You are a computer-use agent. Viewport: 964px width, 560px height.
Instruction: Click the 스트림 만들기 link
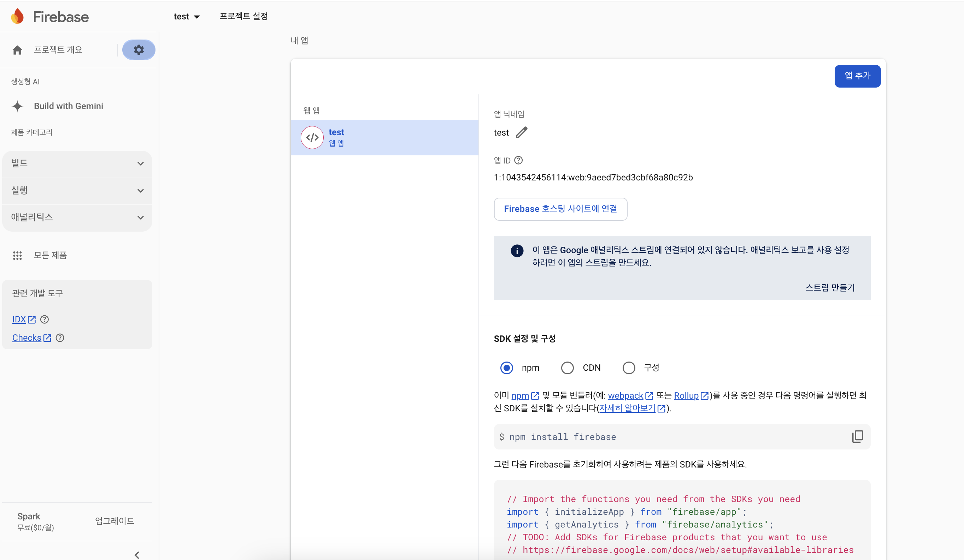830,287
